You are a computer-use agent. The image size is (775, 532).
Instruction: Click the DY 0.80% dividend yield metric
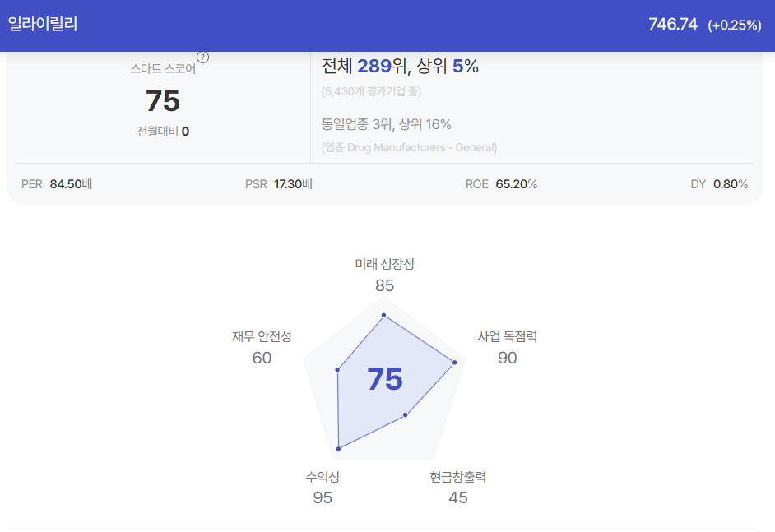(x=719, y=184)
